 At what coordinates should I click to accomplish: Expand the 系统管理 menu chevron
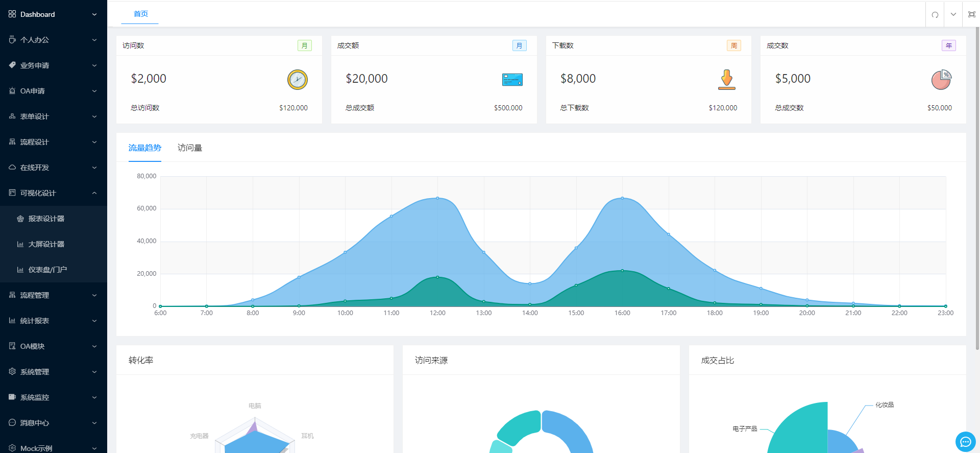click(x=94, y=372)
